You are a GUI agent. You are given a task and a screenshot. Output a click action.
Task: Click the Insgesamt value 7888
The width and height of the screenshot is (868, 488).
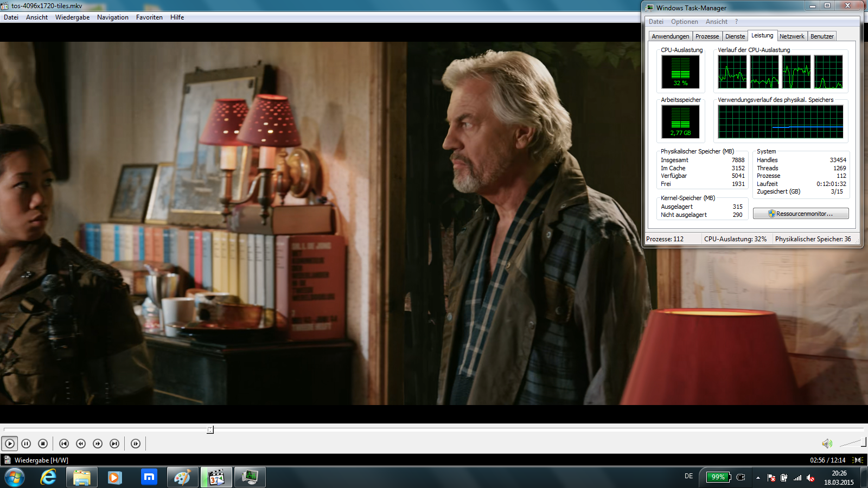pos(738,160)
